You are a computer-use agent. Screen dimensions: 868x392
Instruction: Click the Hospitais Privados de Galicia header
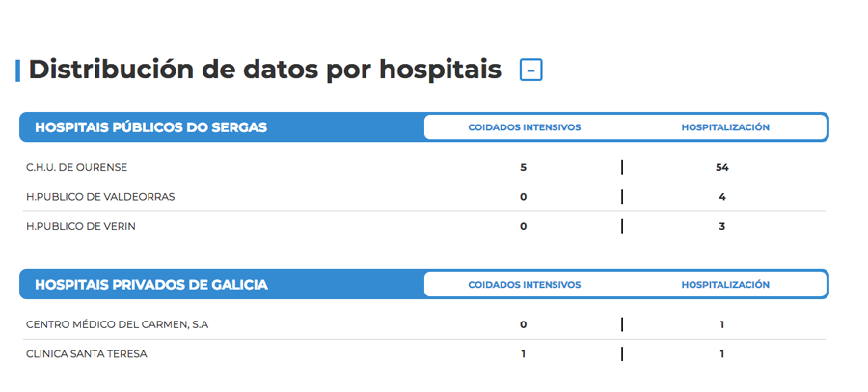click(151, 285)
